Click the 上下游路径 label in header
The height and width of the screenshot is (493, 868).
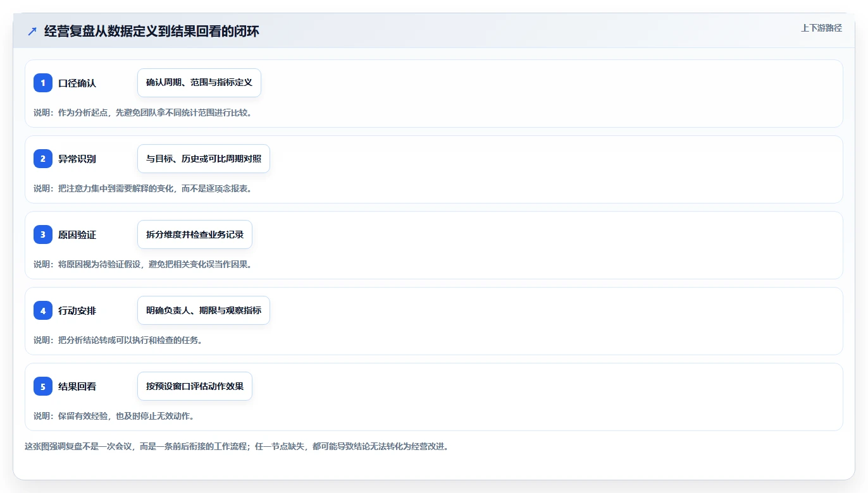tap(821, 28)
